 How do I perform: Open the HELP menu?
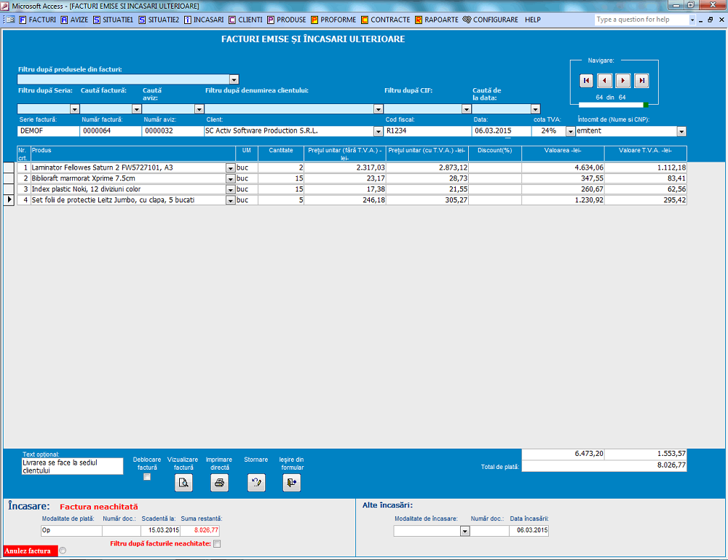533,20
